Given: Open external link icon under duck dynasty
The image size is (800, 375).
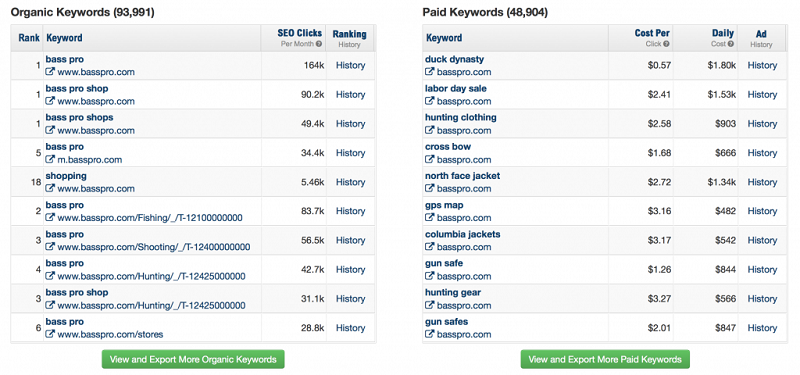Looking at the screenshot, I should (x=430, y=72).
